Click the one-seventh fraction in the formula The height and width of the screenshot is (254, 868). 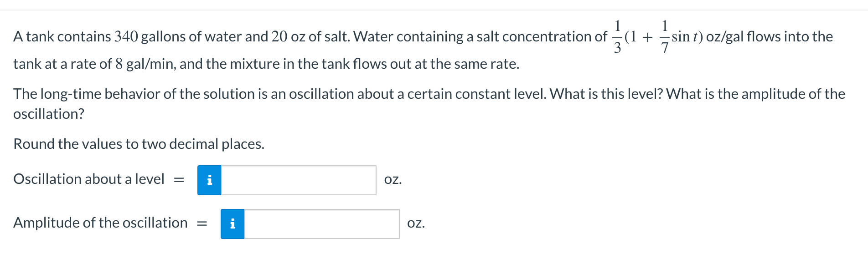coord(665,37)
